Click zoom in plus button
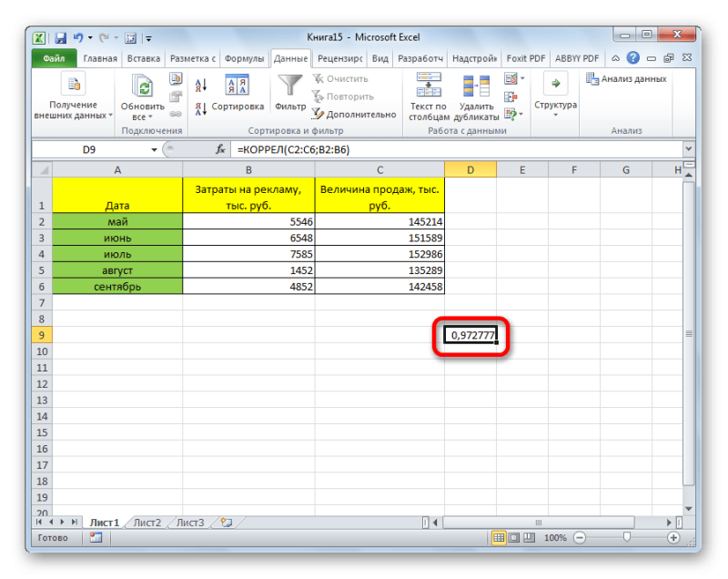The width and height of the screenshot is (728, 579). tap(673, 538)
